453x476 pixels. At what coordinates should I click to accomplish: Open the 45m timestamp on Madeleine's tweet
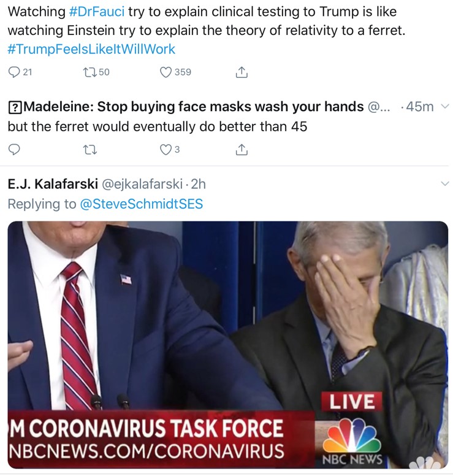click(419, 107)
